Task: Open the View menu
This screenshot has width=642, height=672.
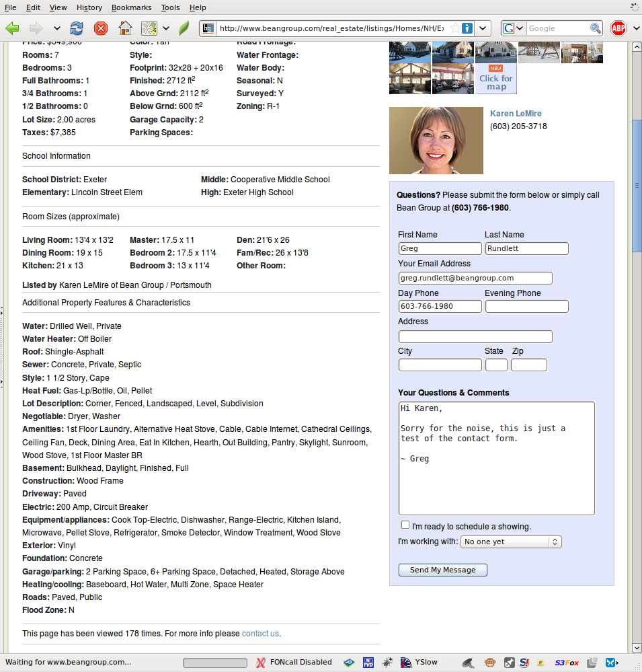Action: tap(58, 7)
